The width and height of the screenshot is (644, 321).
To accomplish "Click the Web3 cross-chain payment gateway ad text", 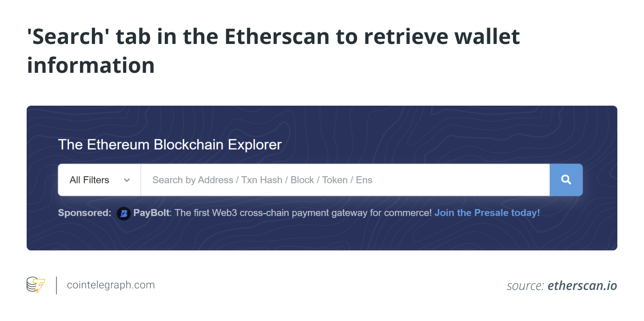I will (303, 213).
